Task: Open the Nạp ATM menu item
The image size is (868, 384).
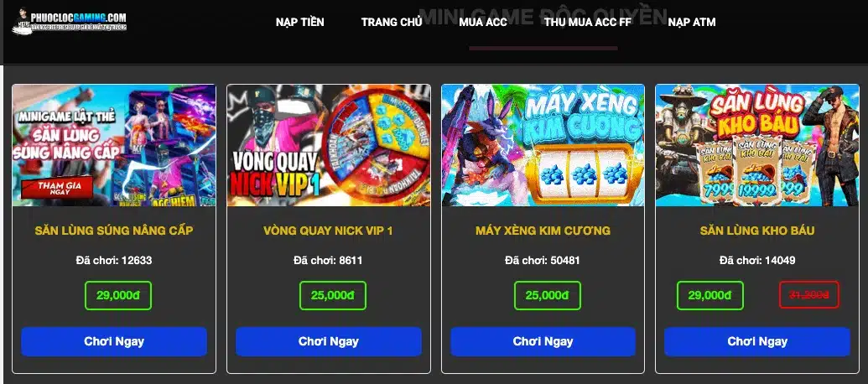Action: coord(691,22)
